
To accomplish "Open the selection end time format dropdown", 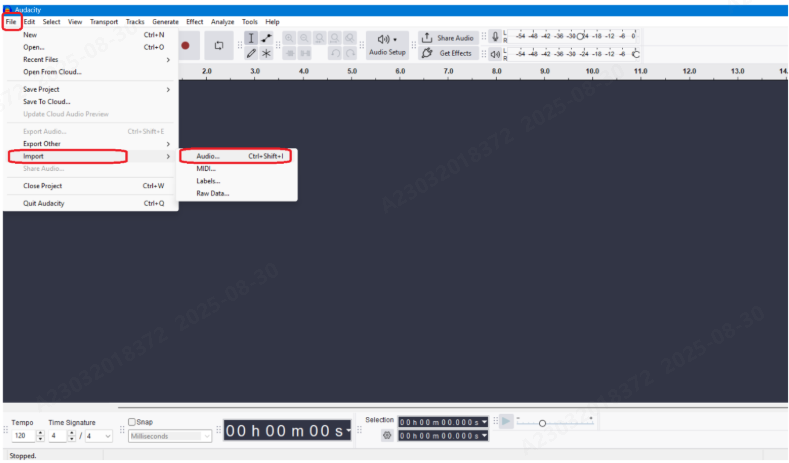I will click(x=484, y=436).
